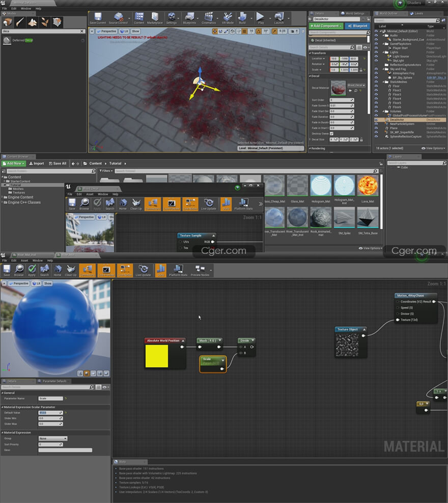Screen dimensions: 448x503
Task: Click the Decal Material preview thumbnail
Action: click(338, 88)
